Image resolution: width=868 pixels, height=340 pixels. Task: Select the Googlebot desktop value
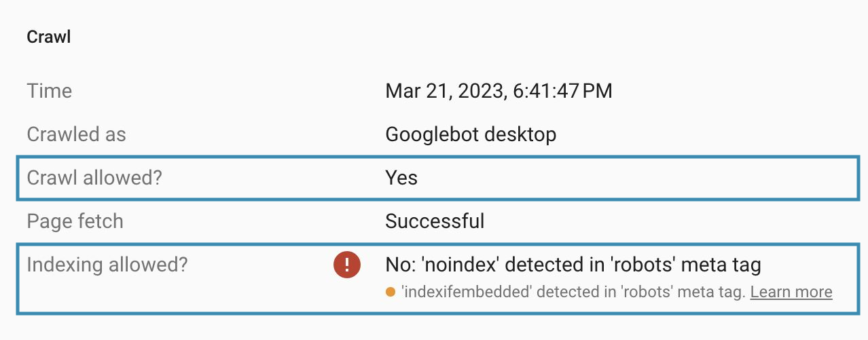pyautogui.click(x=471, y=134)
